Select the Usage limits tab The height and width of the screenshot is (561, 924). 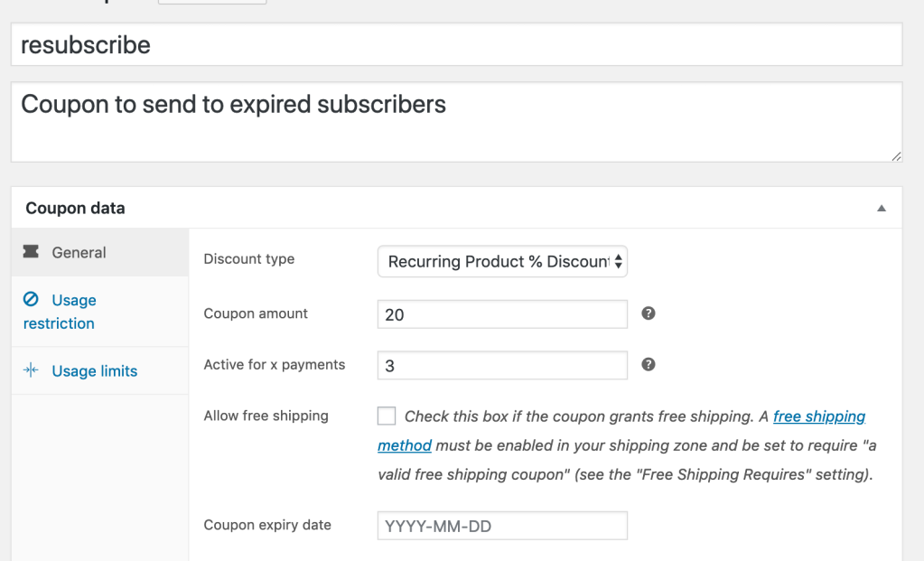coord(94,371)
